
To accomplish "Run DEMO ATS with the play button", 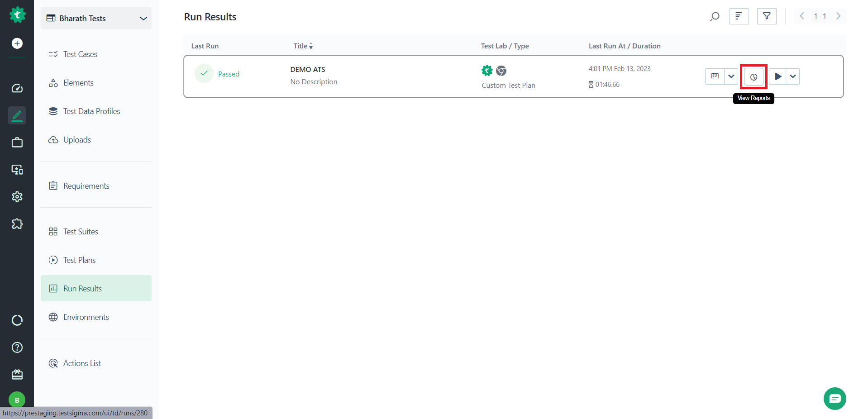I will pos(777,76).
